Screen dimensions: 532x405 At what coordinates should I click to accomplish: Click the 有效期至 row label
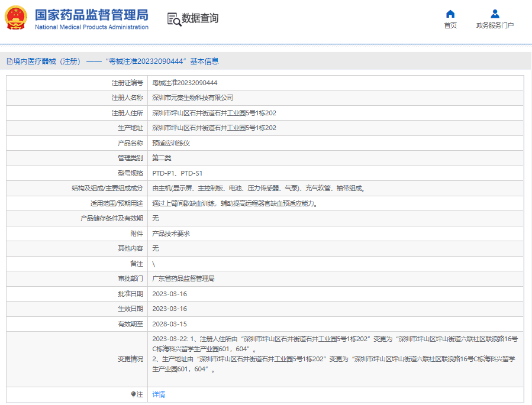coord(130,324)
